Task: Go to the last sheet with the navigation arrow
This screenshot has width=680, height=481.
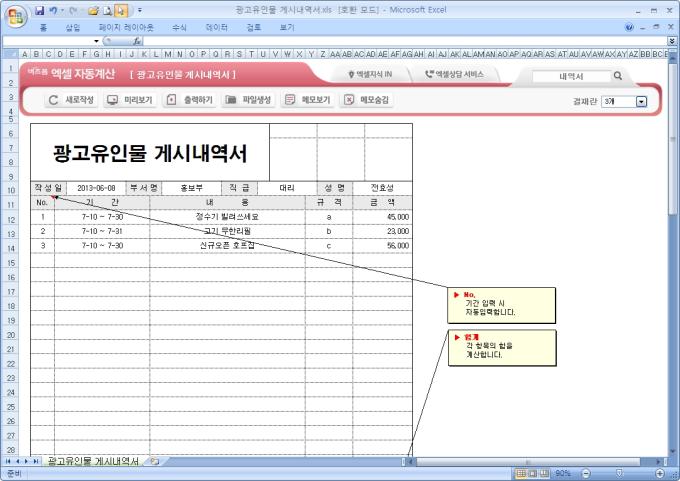Action: coord(36,461)
